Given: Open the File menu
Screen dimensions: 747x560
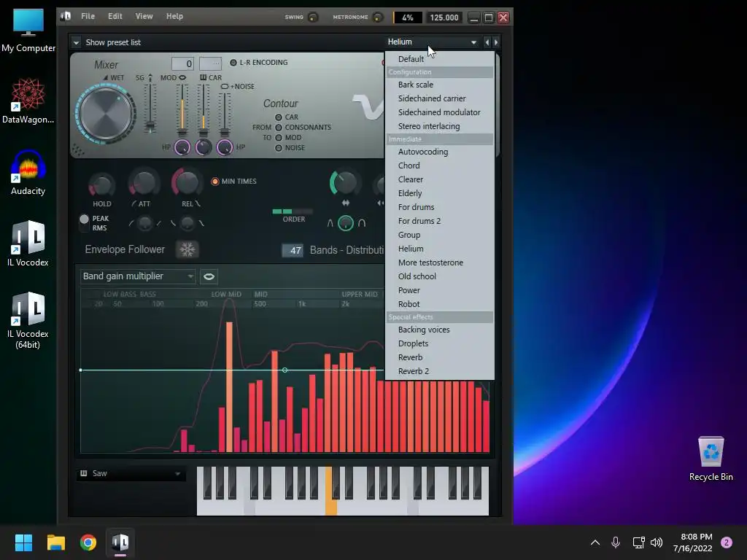Looking at the screenshot, I should click(88, 16).
